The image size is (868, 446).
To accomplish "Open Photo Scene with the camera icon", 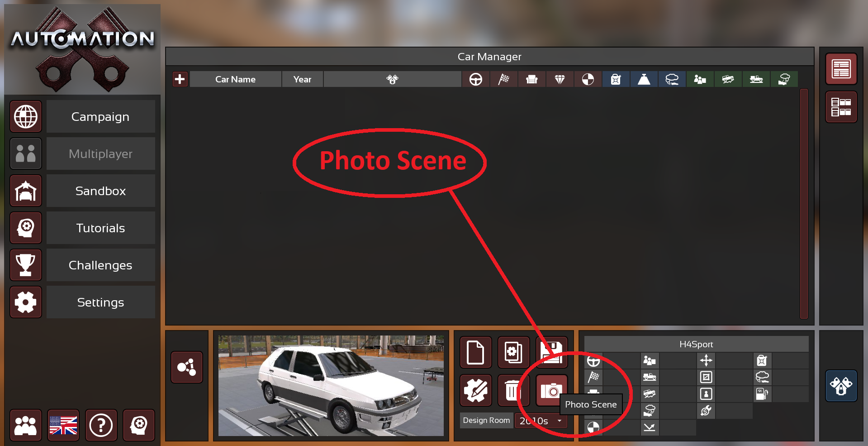I will [x=552, y=390].
